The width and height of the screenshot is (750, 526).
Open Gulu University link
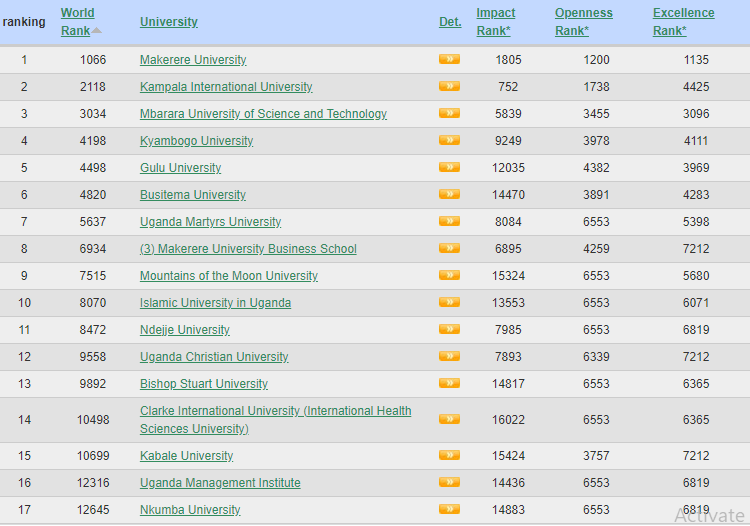point(180,168)
